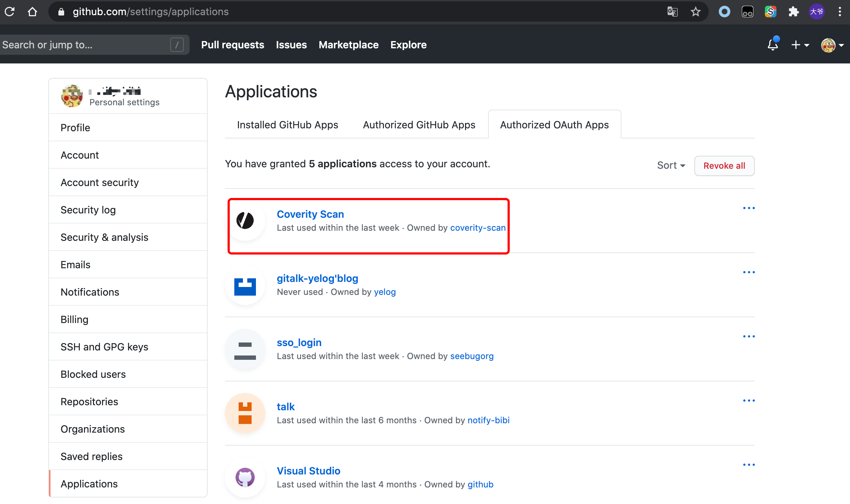Open Repositories settings in sidebar
Screen dimensions: 850x504
(128, 402)
